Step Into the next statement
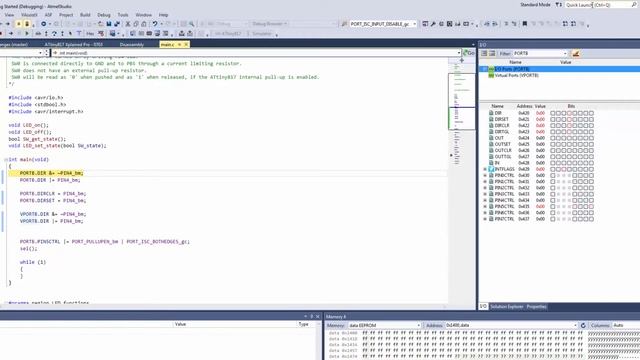This screenshot has width=640, height=360. 46,33
